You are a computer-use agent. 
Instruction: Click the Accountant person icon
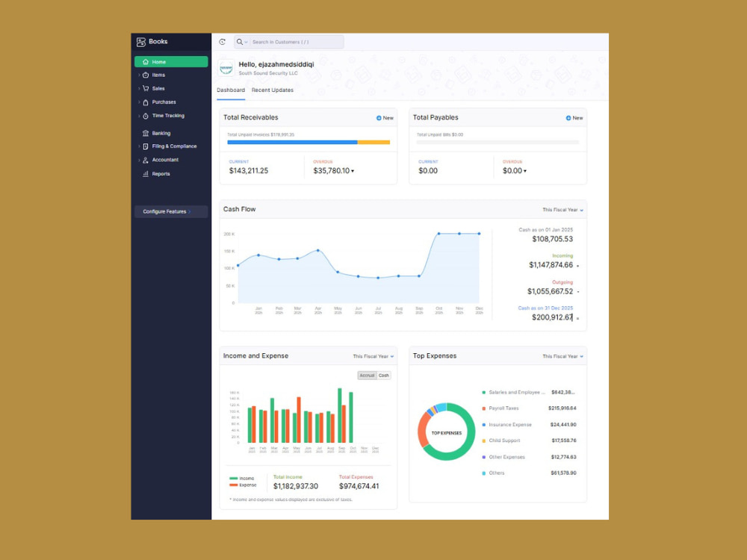[146, 160]
